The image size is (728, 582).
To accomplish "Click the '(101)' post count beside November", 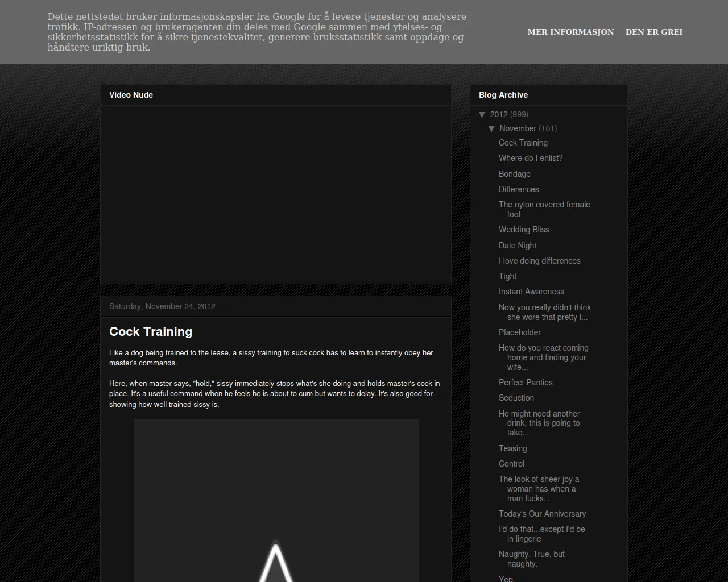I will (x=548, y=128).
